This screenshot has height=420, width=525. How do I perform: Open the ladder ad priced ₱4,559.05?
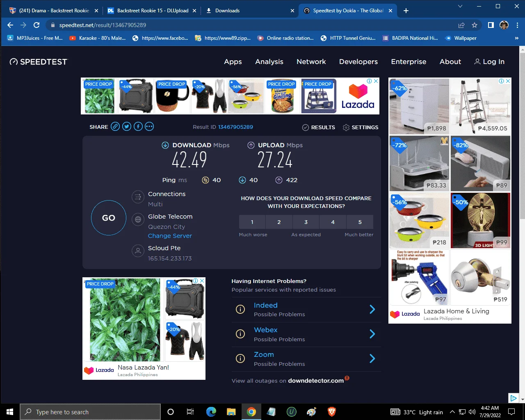coord(481,106)
